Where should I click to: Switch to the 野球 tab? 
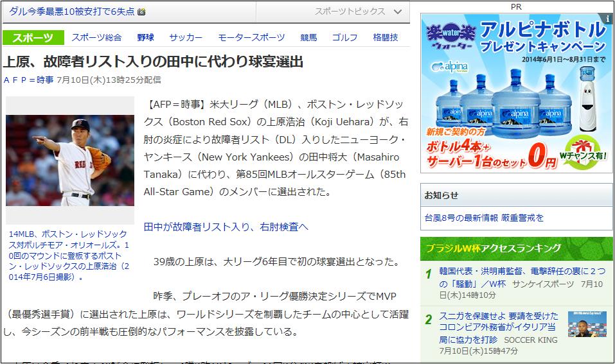pos(145,38)
